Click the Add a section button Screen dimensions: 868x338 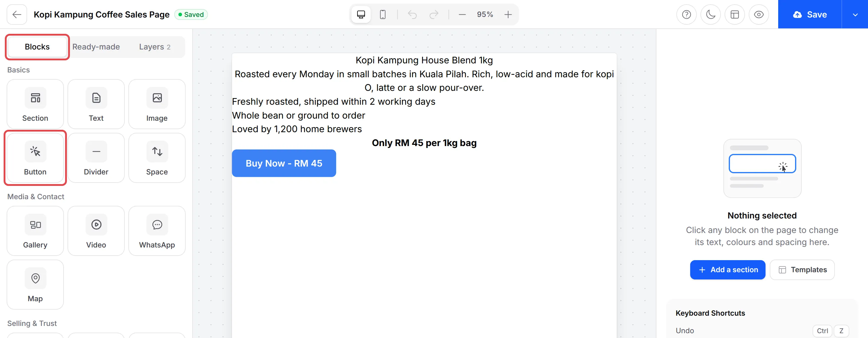[x=728, y=270]
